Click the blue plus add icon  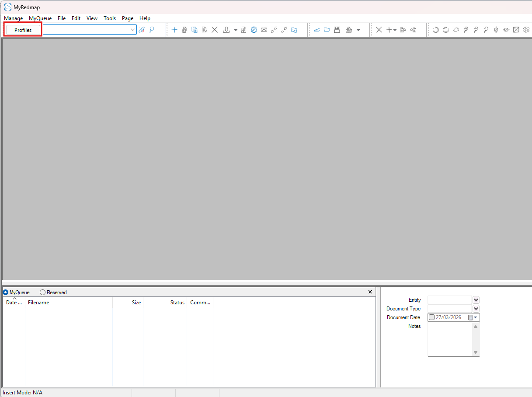click(174, 30)
